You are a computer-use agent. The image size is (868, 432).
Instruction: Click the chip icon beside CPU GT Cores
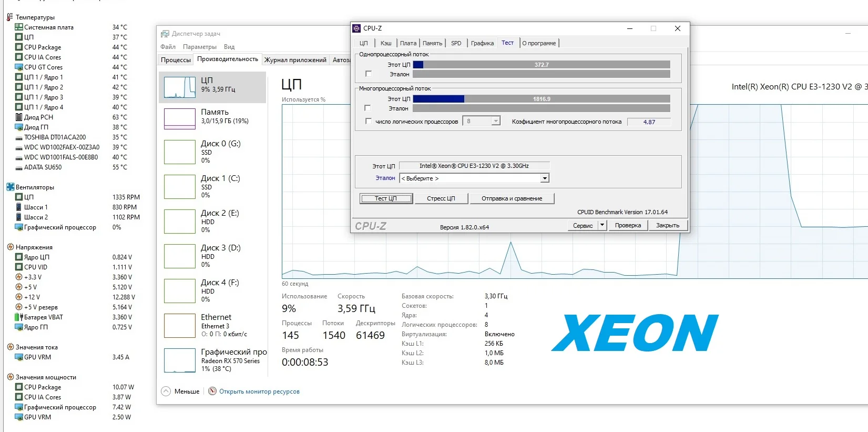point(19,67)
